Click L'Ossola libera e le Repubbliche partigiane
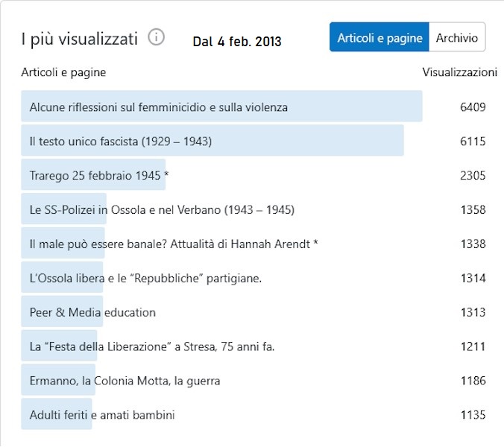This screenshot has width=504, height=447. (x=145, y=279)
